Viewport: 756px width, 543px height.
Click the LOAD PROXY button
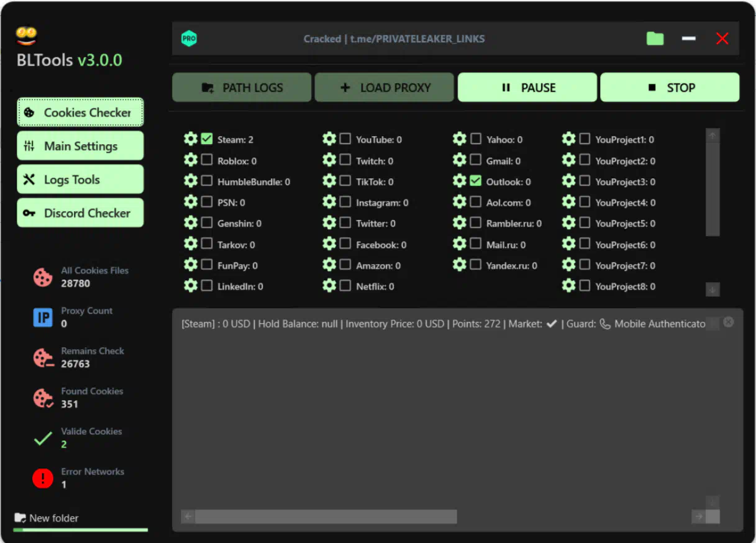[x=385, y=88]
